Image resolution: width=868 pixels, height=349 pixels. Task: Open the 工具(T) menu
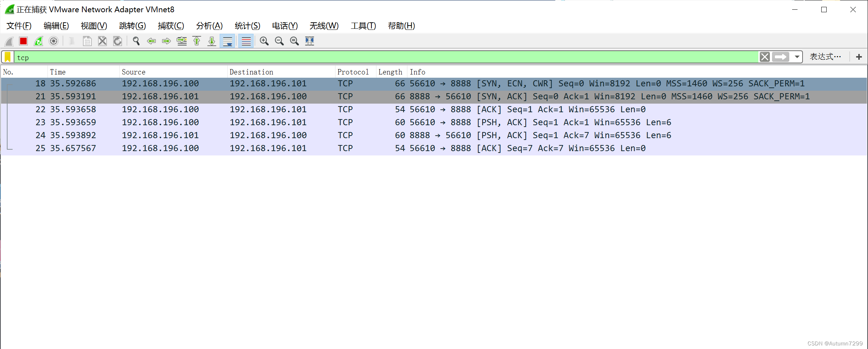pos(363,26)
